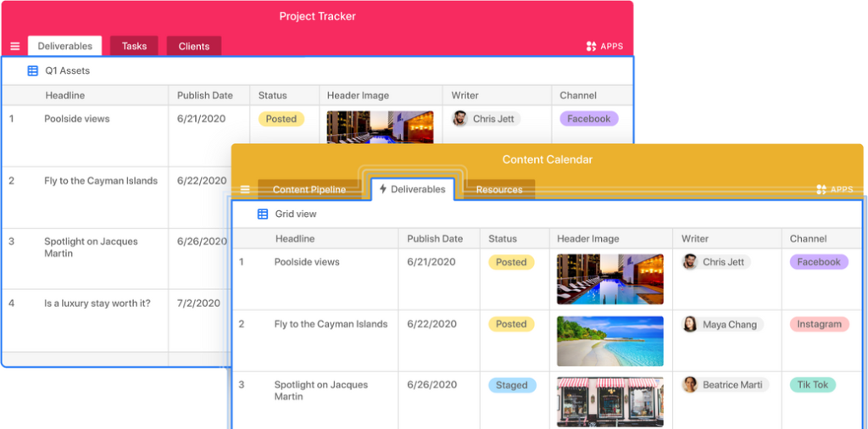Select 6/22/2020 date in Content Calendar

pyautogui.click(x=431, y=324)
